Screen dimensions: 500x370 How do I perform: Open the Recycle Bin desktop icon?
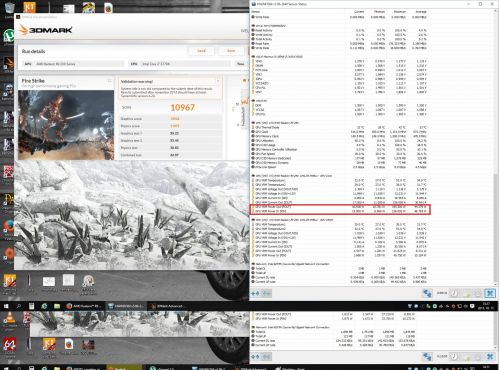pos(9,9)
